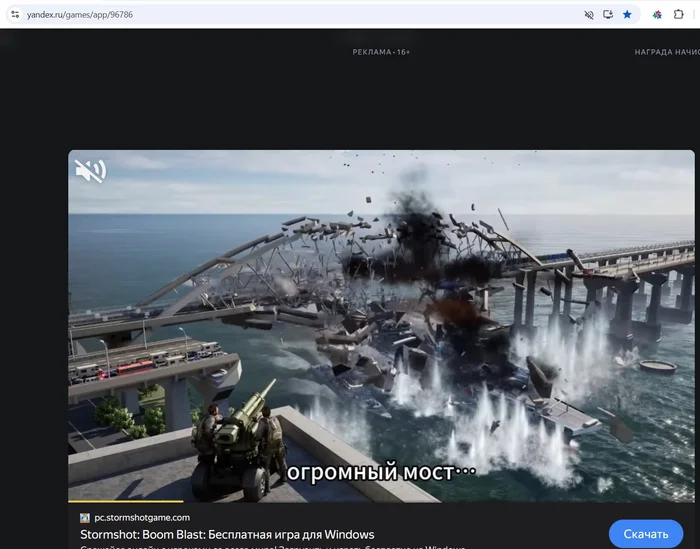Image resolution: width=700 pixels, height=549 pixels.
Task: Open the pc.stormshotgame.com advertiser link
Action: pos(141,517)
